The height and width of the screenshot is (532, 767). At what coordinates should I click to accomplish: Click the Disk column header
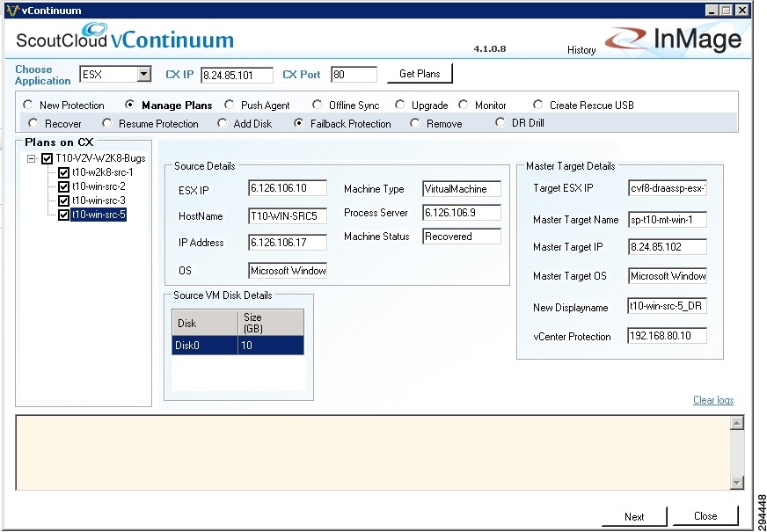tap(205, 323)
